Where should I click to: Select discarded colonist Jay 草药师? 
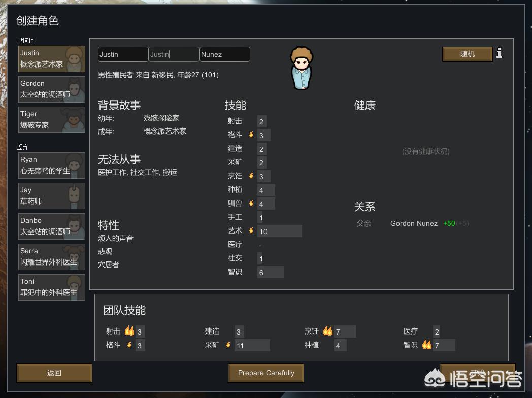click(52, 196)
